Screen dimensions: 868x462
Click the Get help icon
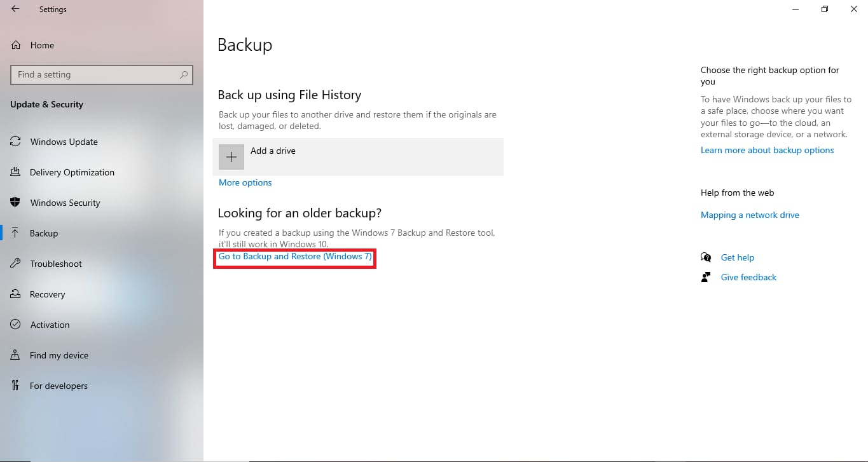tap(706, 257)
